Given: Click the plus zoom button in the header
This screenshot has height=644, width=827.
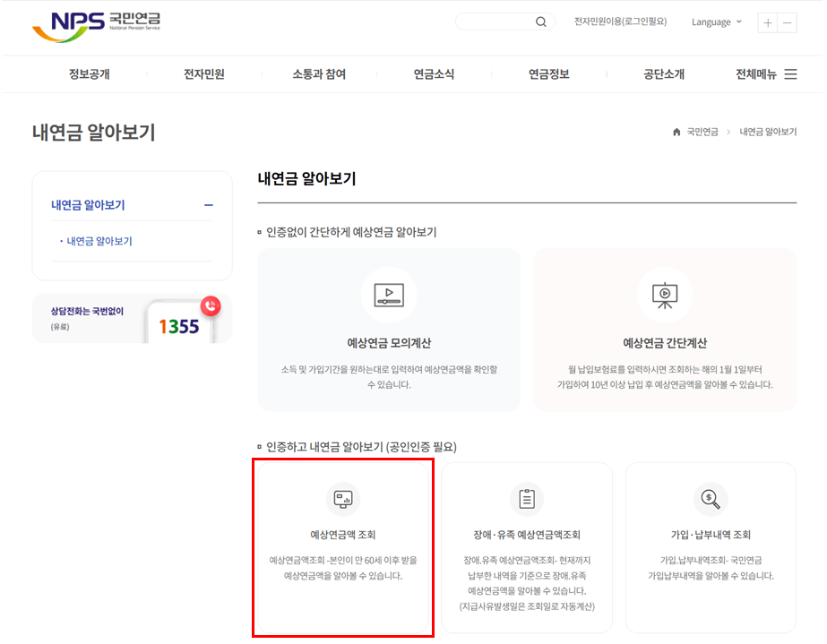Looking at the screenshot, I should 767,21.
